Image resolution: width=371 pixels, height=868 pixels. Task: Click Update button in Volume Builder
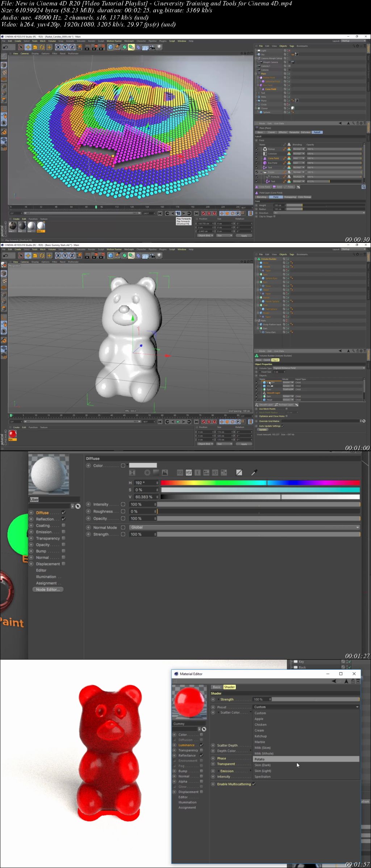pos(263,429)
